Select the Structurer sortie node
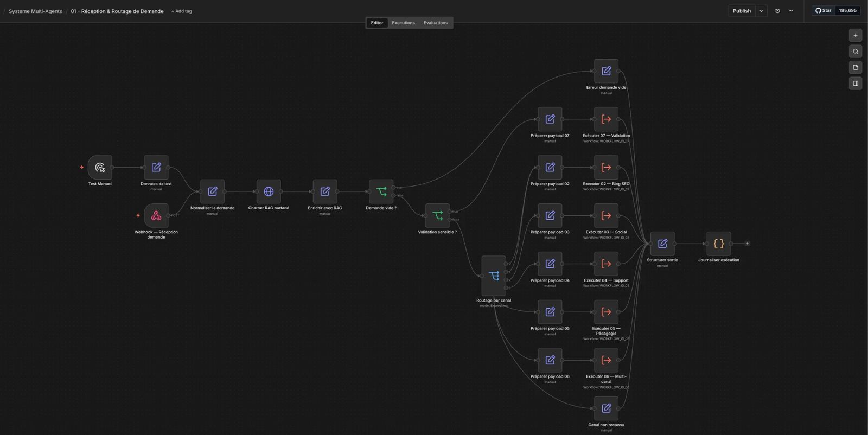 click(662, 244)
